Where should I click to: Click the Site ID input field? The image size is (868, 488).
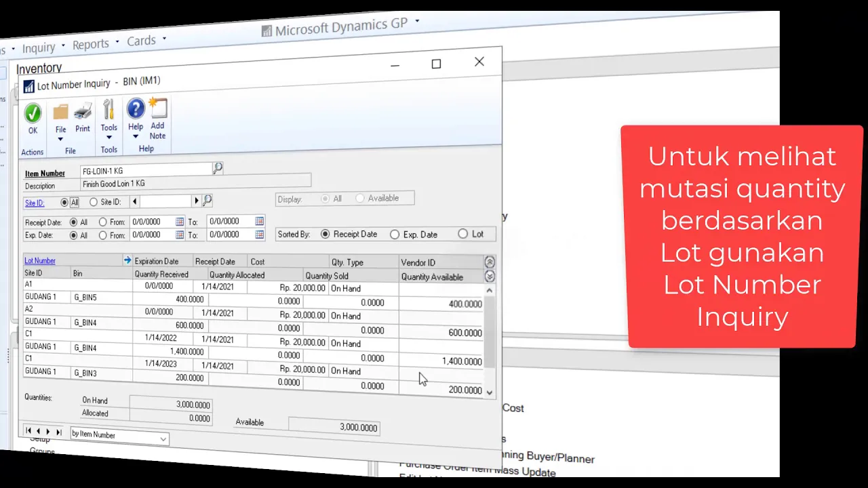tap(165, 201)
